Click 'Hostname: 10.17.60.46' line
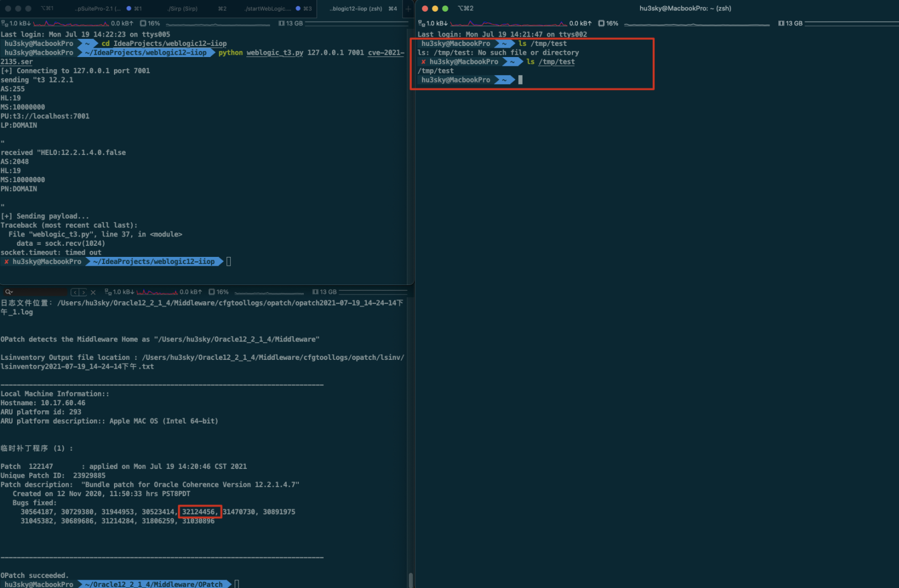The width and height of the screenshot is (899, 588). click(x=43, y=403)
